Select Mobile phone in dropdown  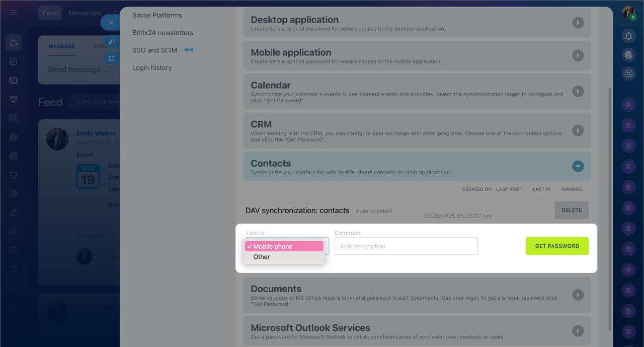284,246
